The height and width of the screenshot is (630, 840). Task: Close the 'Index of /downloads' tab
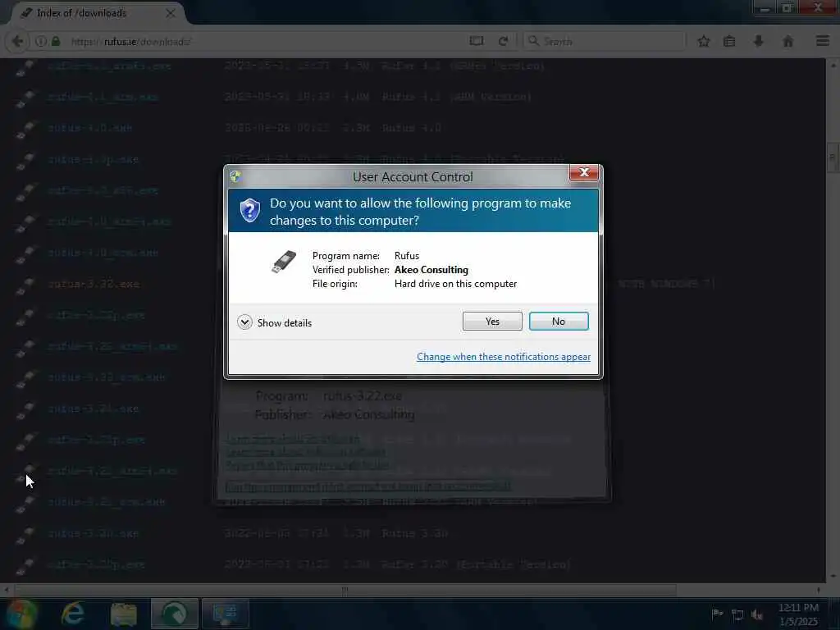(171, 13)
